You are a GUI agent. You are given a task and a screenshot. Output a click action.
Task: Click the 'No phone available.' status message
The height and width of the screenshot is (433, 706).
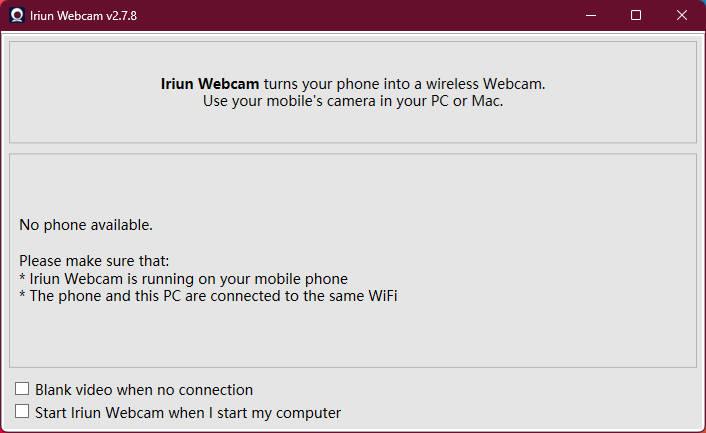86,224
